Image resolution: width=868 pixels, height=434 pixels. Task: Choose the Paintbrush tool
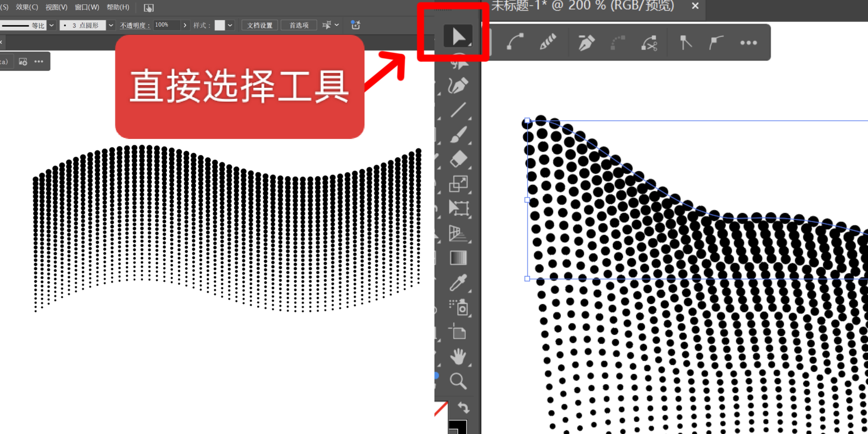point(458,134)
